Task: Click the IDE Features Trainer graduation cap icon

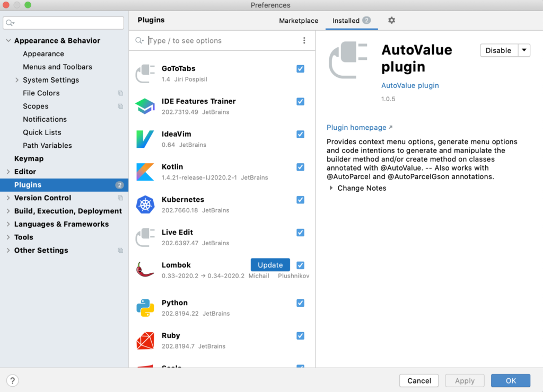Action: (145, 106)
